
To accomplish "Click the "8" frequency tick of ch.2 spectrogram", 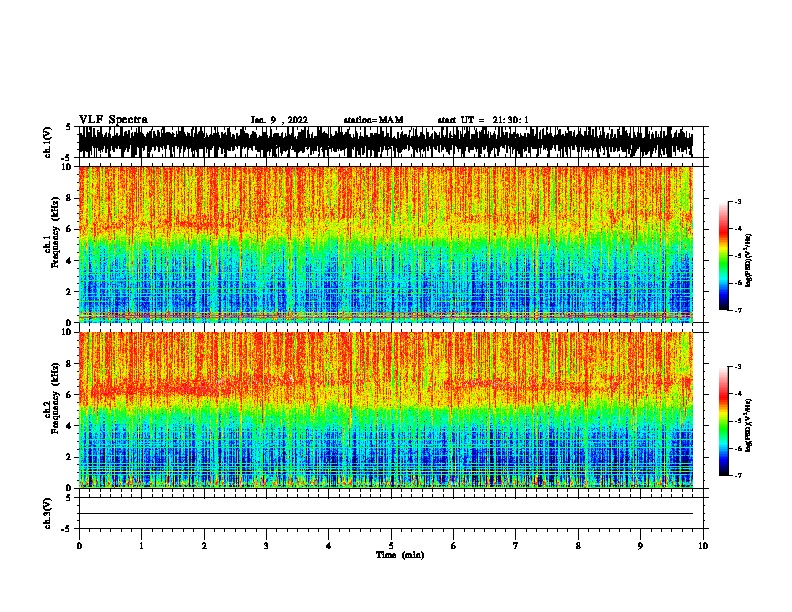I will click(69, 364).
